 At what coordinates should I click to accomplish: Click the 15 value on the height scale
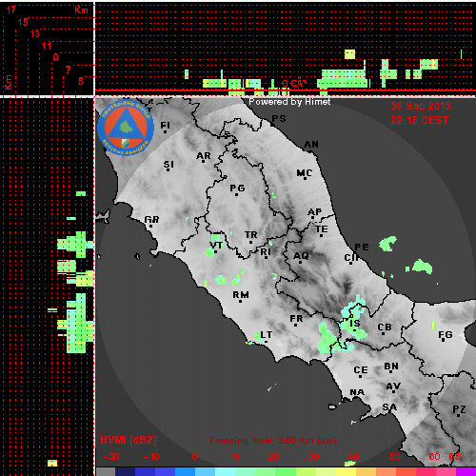tap(23, 22)
